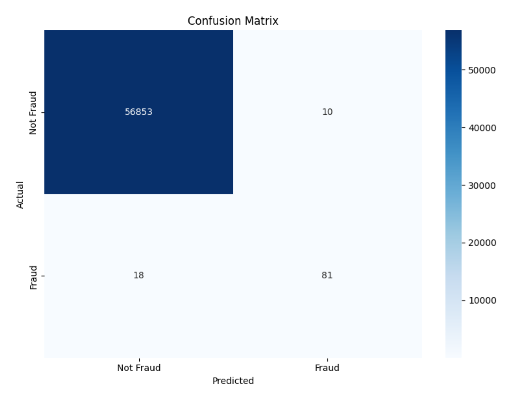Click the Confusion Matrix title
This screenshot has width=532, height=399.
tap(233, 21)
